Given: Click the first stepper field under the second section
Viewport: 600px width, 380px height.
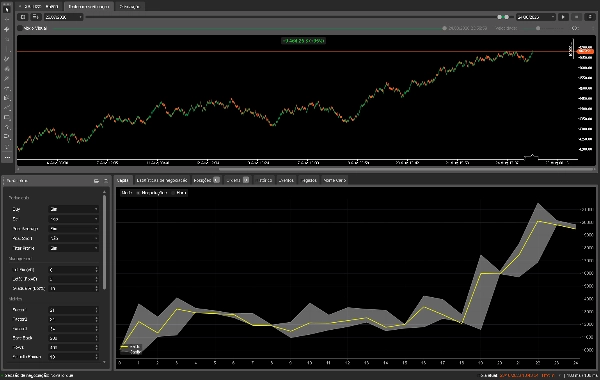Looking at the screenshot, I should point(73,270).
